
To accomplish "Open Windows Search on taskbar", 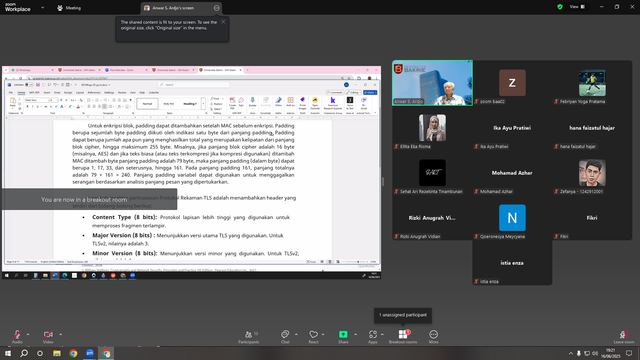I will coord(24,353).
